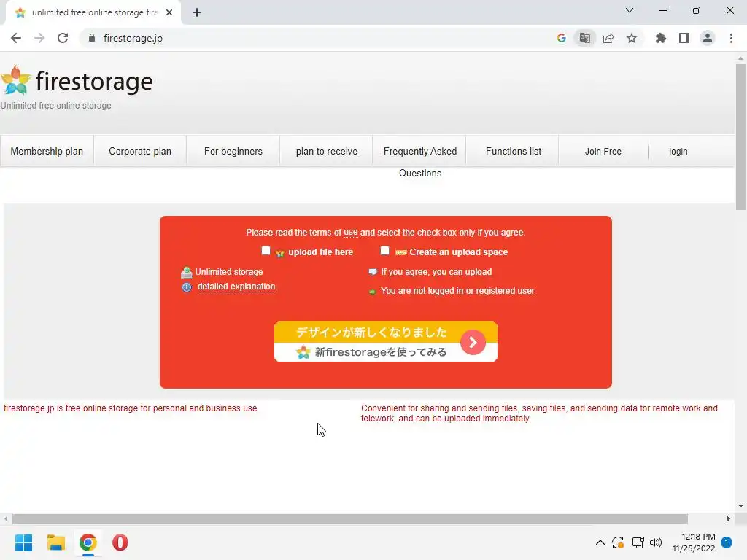Open the translate page icon
This screenshot has height=560, width=747.
click(x=584, y=38)
